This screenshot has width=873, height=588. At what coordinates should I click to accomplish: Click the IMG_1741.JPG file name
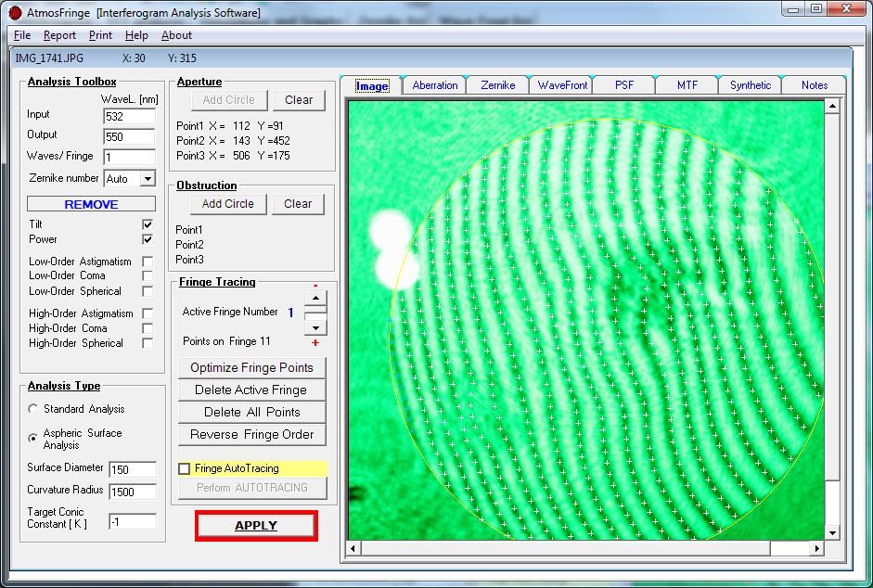(49, 58)
